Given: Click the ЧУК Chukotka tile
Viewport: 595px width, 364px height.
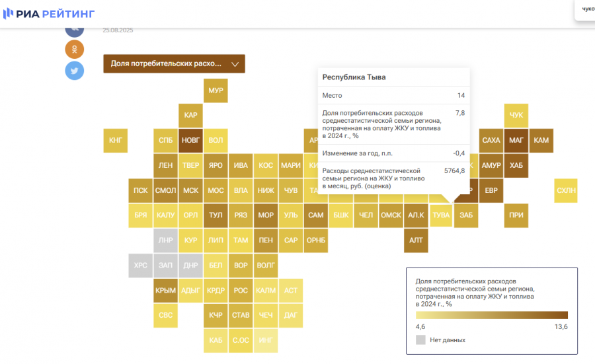Looking at the screenshot, I should coord(516,116).
